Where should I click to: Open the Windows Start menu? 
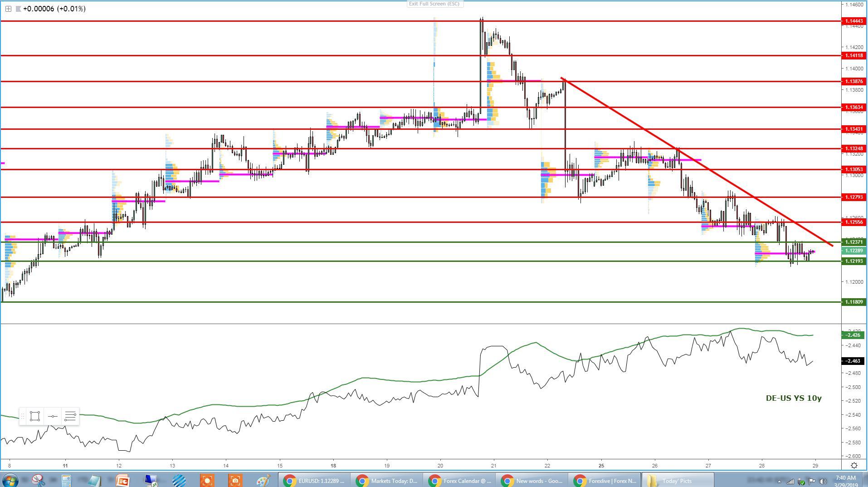10,480
